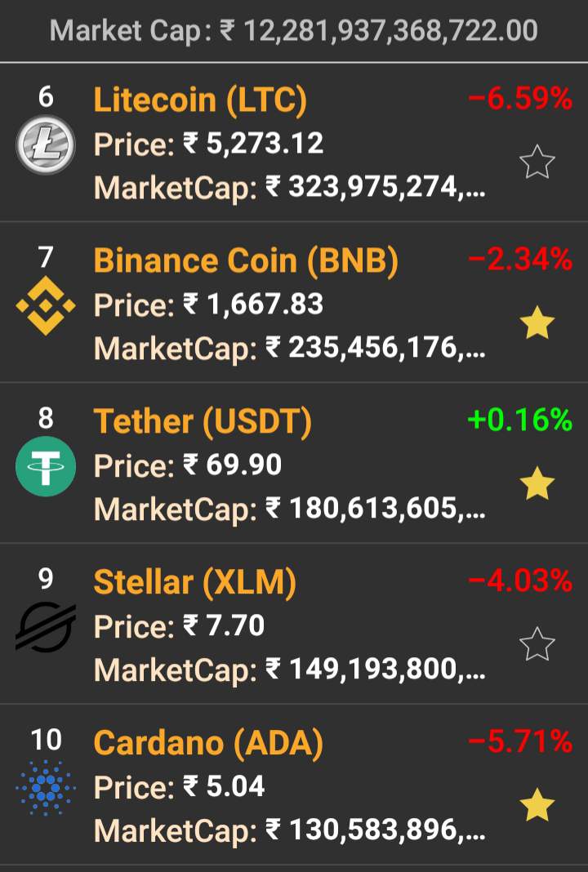Click Tether's +0.16% change value
Viewport: 588px width, 872px height.
point(520,420)
